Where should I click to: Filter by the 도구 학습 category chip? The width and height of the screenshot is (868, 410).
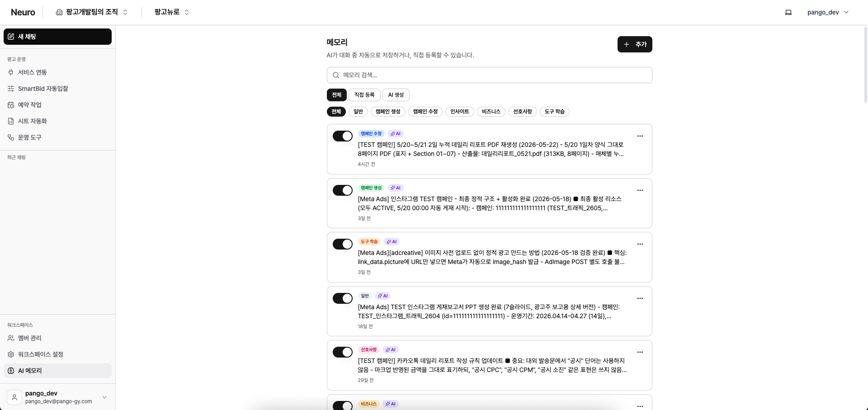pos(555,112)
